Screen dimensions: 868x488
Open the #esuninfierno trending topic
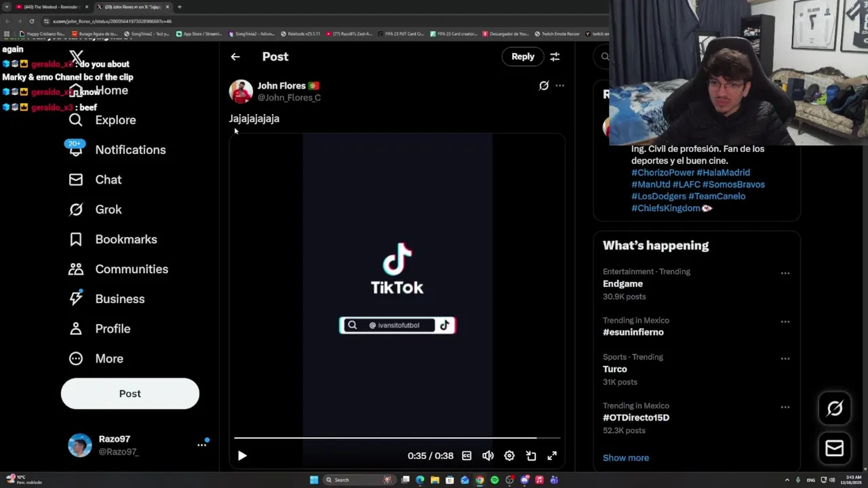coord(633,332)
